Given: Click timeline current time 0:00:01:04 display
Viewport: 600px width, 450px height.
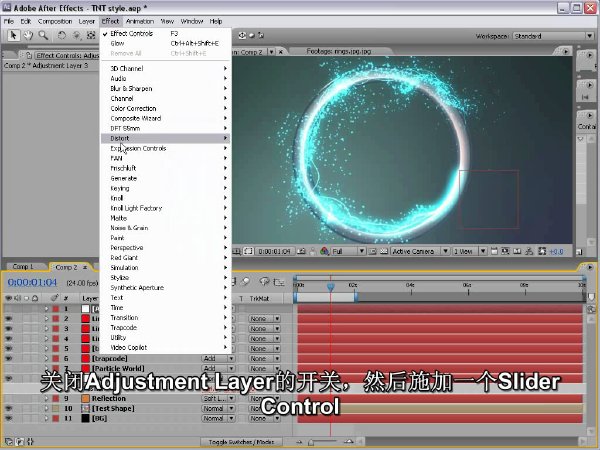Looking at the screenshot, I should pos(32,282).
